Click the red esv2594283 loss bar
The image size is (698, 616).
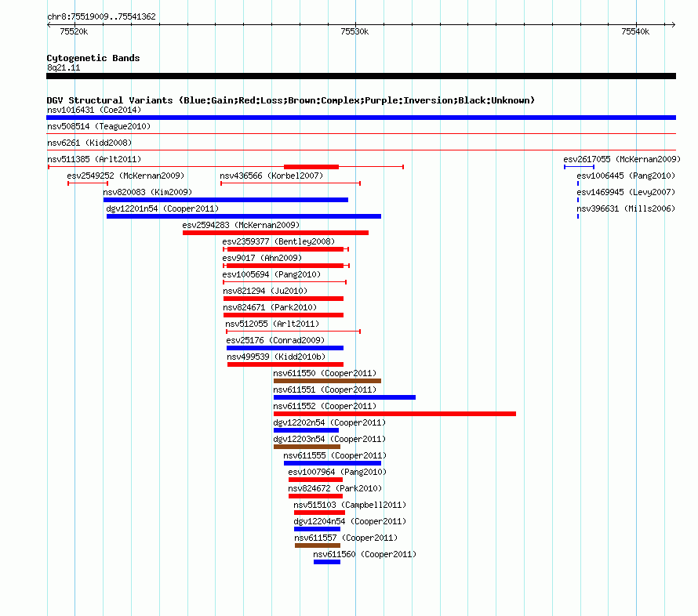click(275, 233)
